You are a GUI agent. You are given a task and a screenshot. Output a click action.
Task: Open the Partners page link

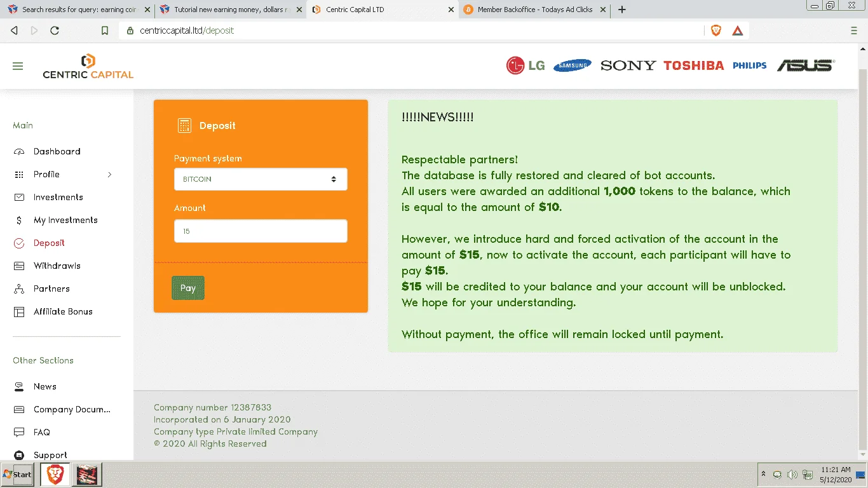tap(51, 289)
